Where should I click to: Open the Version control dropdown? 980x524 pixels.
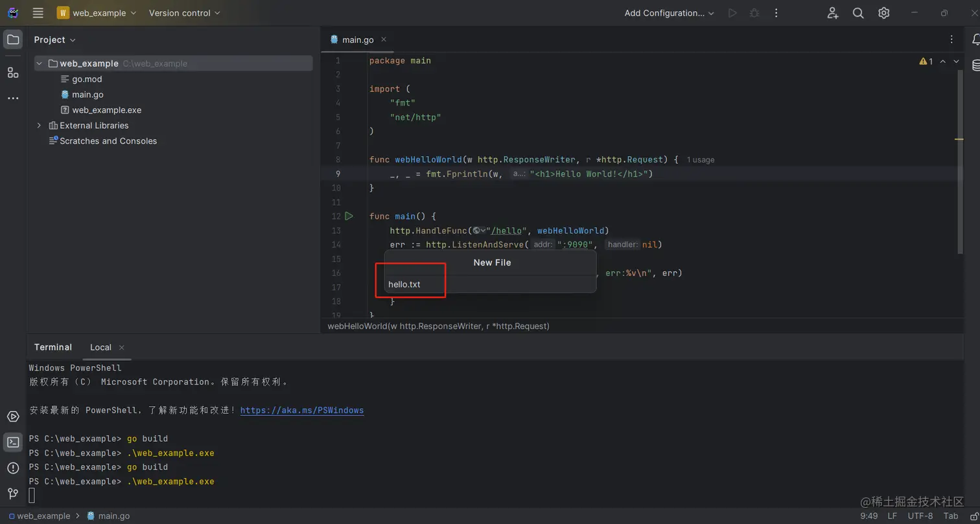pyautogui.click(x=185, y=13)
